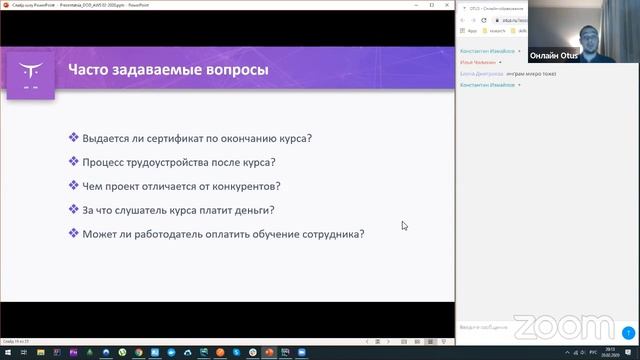This screenshot has width=640, height=360.
Task: Open the clock and date in the taskbar
Action: (610, 352)
